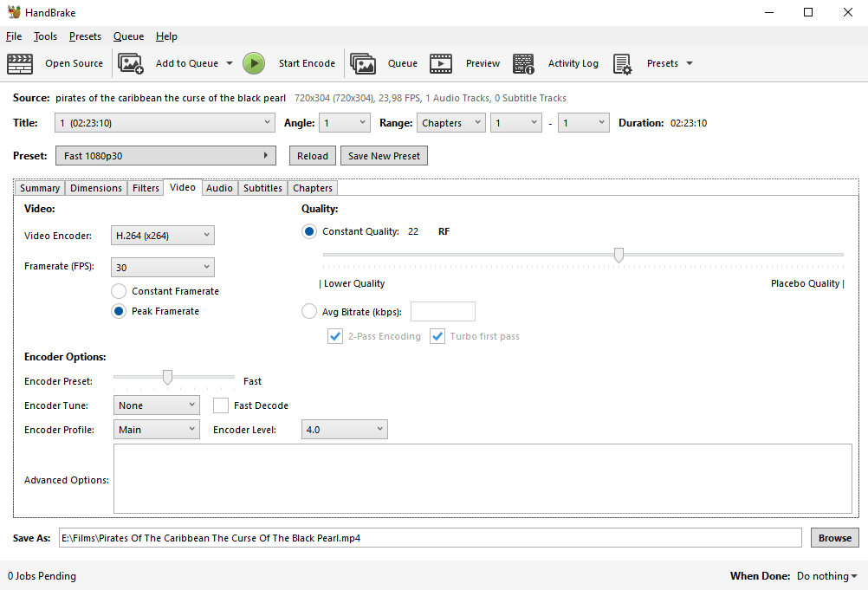Open the Range Chapters dropdown
This screenshot has width=868, height=590.
pyautogui.click(x=451, y=123)
